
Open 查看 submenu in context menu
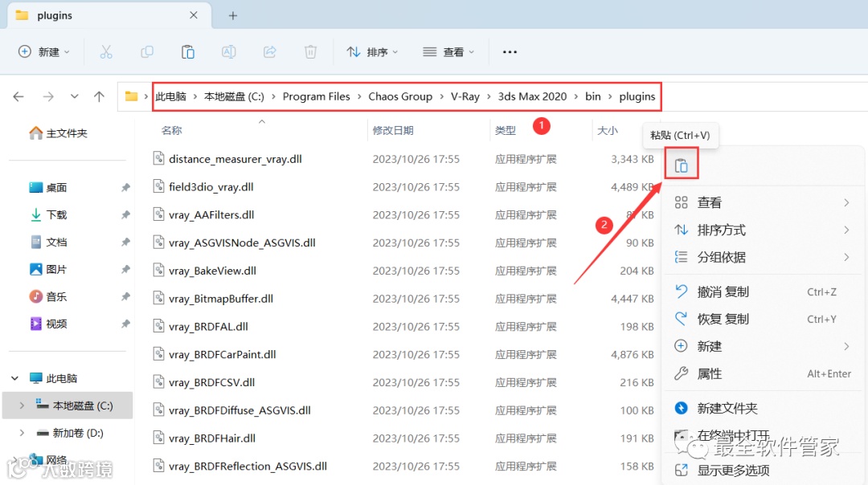tap(762, 202)
